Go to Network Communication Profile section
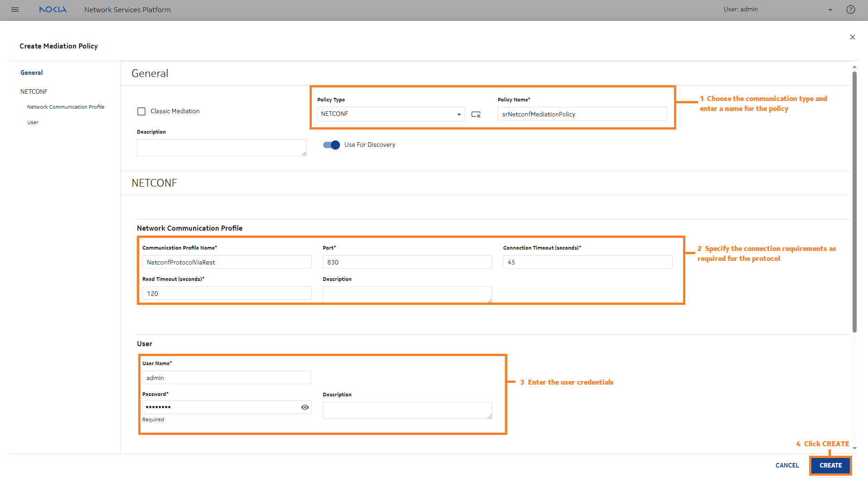The height and width of the screenshot is (487, 868). (66, 107)
